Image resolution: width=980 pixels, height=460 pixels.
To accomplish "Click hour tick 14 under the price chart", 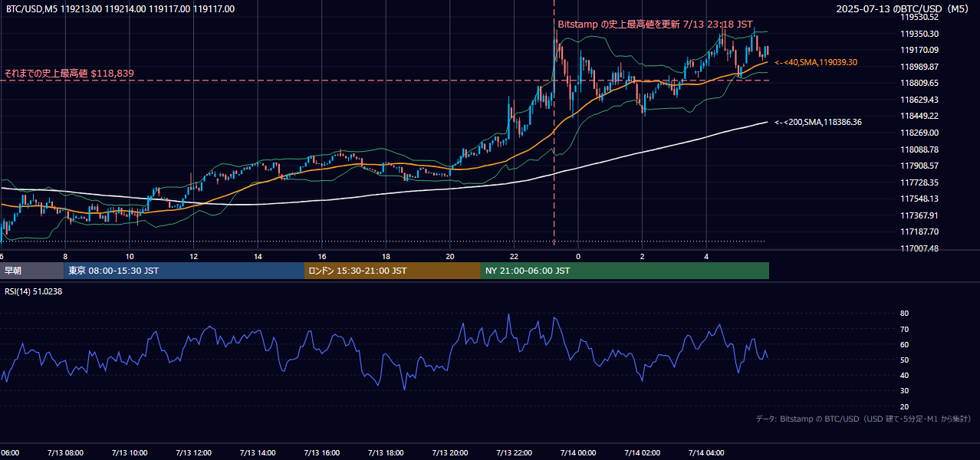I will 258,256.
